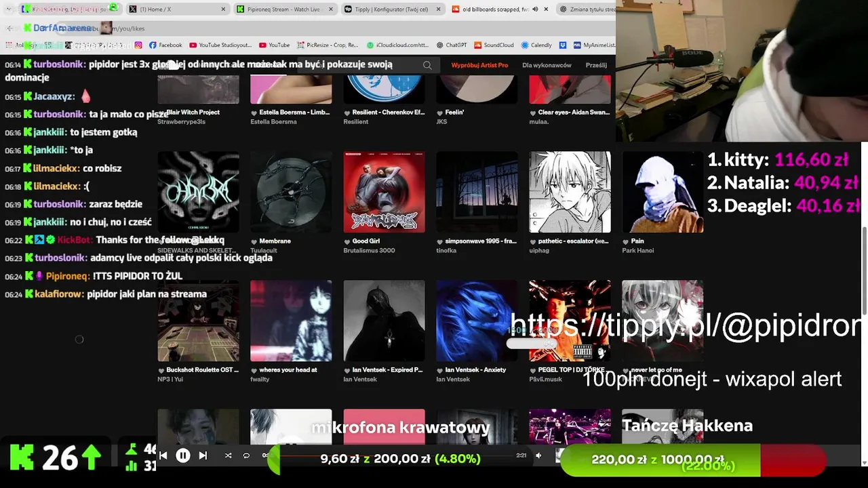The width and height of the screenshot is (868, 488).
Task: Click the page vertical scrollbar
Action: coord(865,271)
